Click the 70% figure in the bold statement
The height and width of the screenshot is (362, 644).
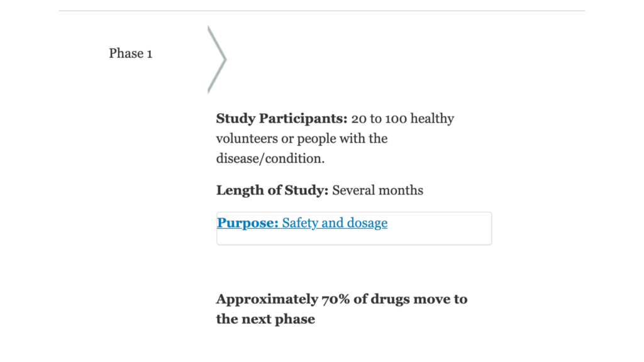coord(336,299)
